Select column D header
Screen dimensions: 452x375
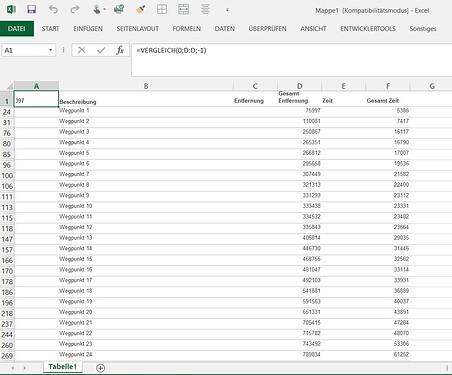tap(299, 86)
